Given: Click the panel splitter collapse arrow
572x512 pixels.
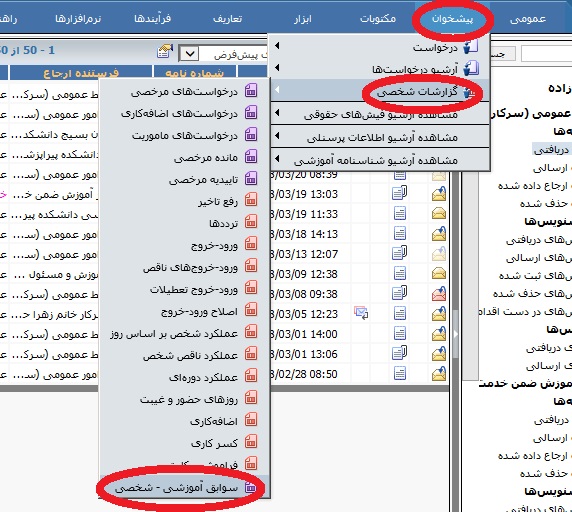Looking at the screenshot, I should (x=456, y=334).
